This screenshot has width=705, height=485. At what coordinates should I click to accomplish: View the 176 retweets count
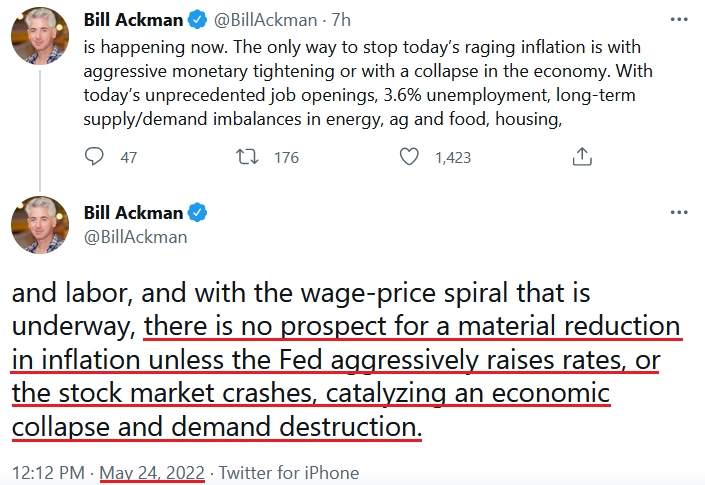(286, 157)
